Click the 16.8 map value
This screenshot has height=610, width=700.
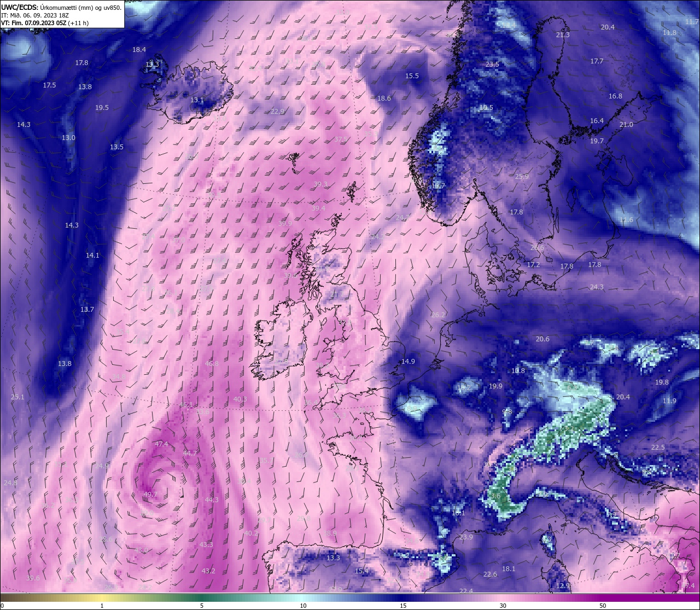pos(615,96)
